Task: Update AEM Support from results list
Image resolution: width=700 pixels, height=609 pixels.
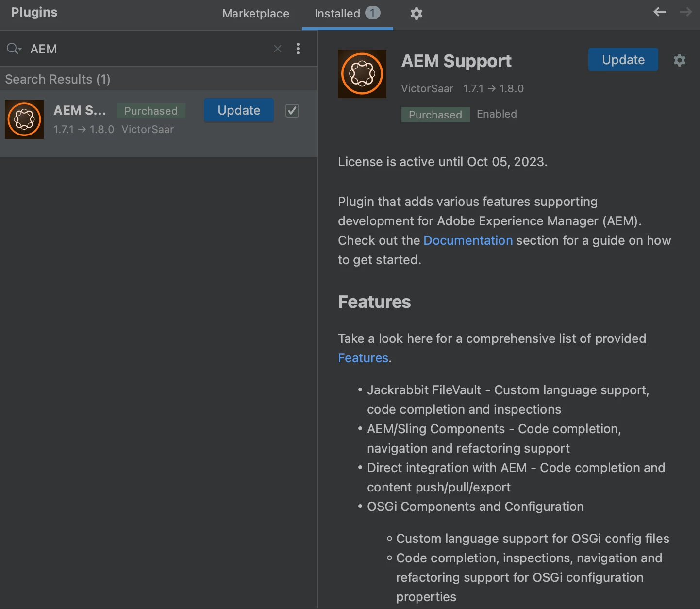Action: point(239,111)
